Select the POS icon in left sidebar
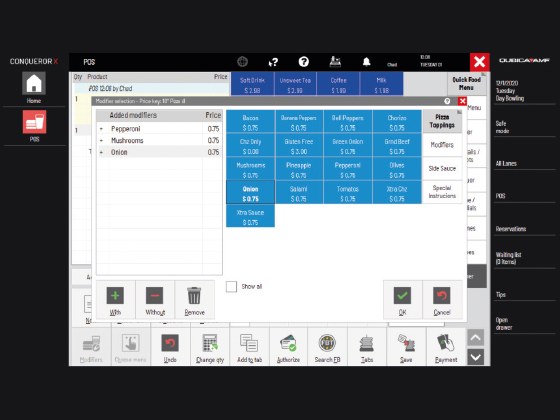The image size is (560, 420). pos(34,121)
